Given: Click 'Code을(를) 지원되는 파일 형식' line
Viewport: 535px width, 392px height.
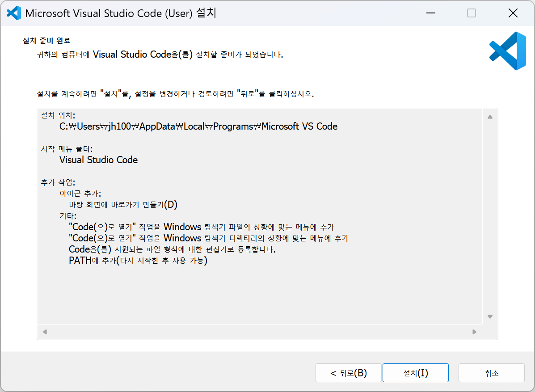Looking at the screenshot, I should point(173,249).
